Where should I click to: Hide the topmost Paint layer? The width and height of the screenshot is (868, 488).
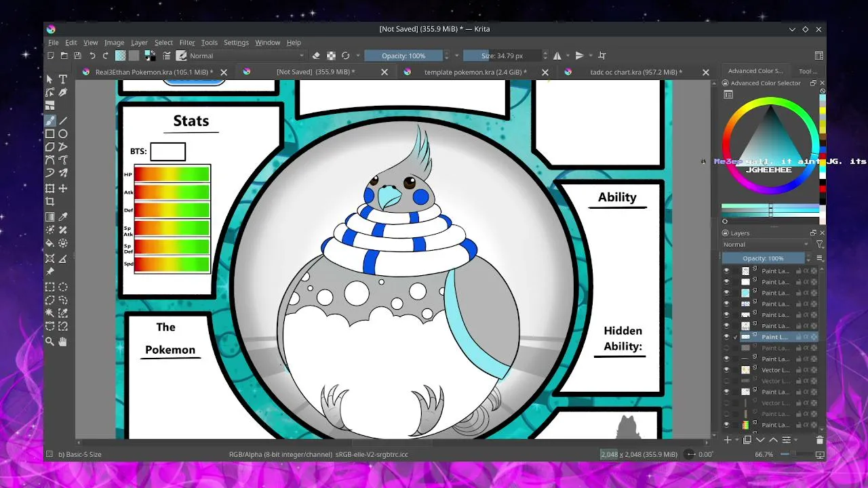(x=726, y=271)
